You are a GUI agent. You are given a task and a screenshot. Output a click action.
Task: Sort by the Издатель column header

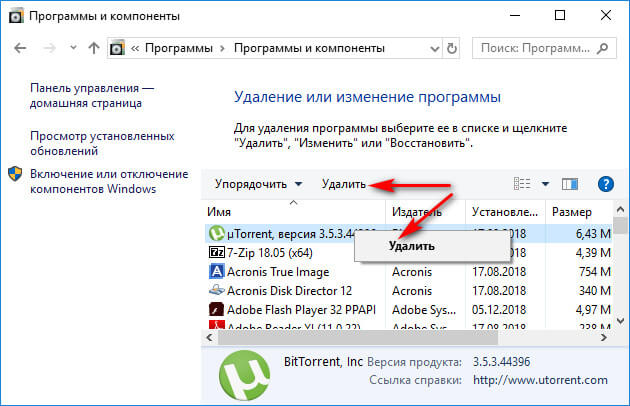pyautogui.click(x=425, y=212)
